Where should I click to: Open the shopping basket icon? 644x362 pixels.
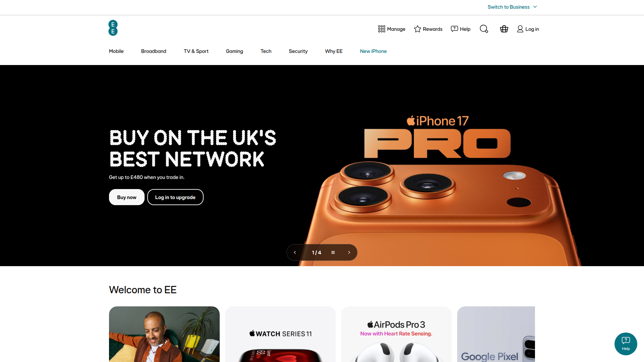pos(504,29)
